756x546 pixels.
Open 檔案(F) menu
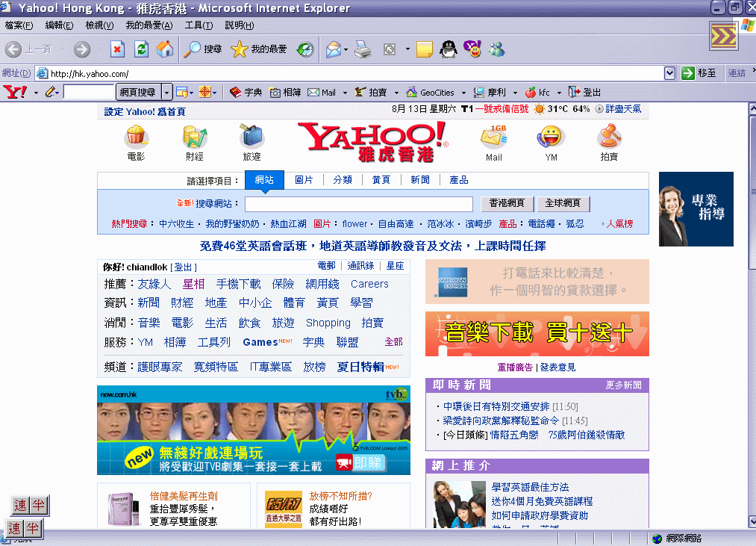click(19, 25)
